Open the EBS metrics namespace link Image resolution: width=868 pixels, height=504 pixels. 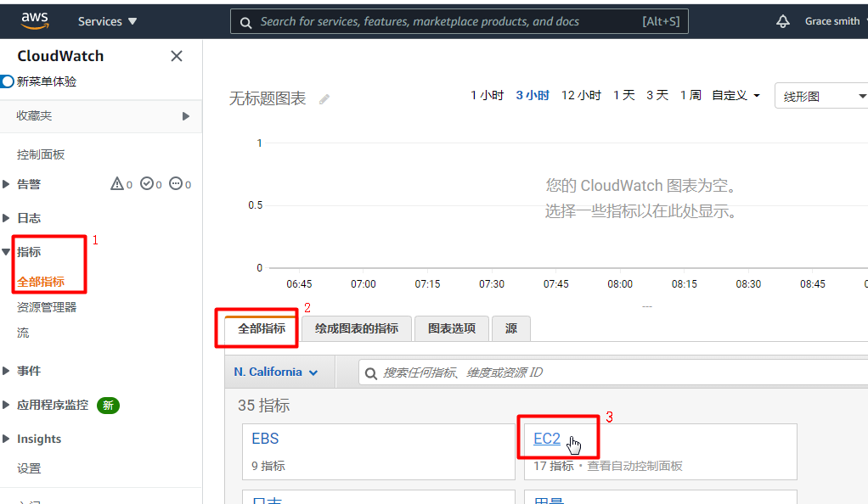pyautogui.click(x=265, y=439)
